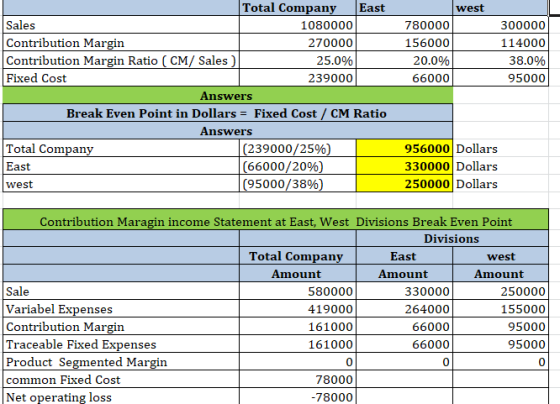Click west Variabel Expenses value 155000

[x=500, y=309]
